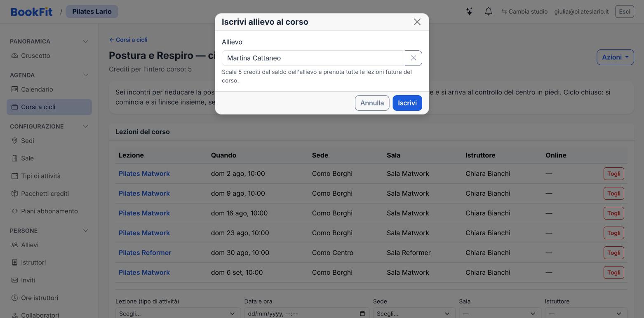This screenshot has height=318, width=644.
Task: Confirm enrollment with the Iscrivi button
Action: (407, 103)
